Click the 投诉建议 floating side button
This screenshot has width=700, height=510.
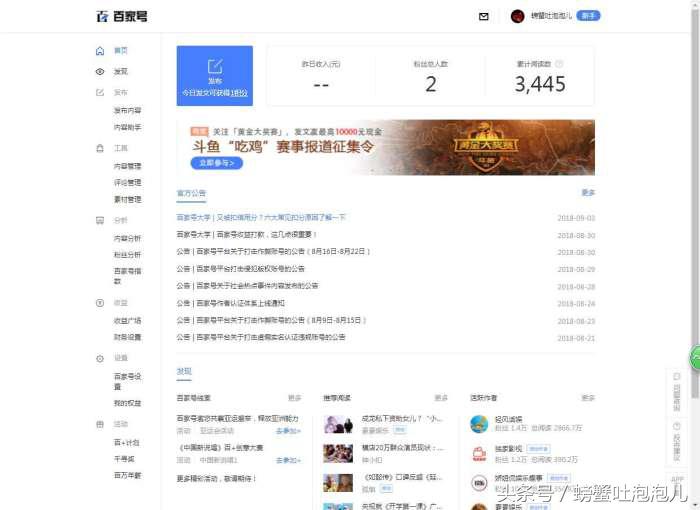click(x=677, y=442)
